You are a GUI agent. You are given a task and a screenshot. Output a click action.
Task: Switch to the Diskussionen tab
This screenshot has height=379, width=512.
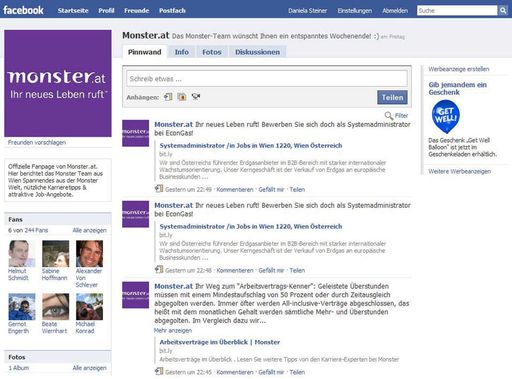(257, 52)
